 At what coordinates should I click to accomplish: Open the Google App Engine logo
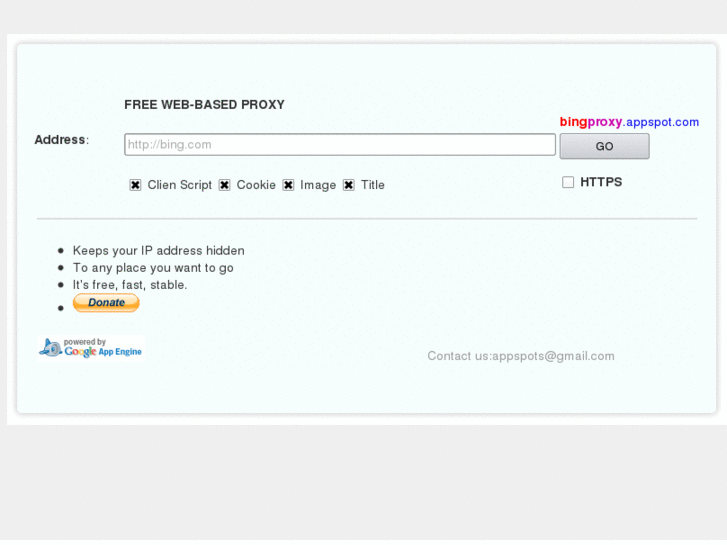[x=91, y=348]
